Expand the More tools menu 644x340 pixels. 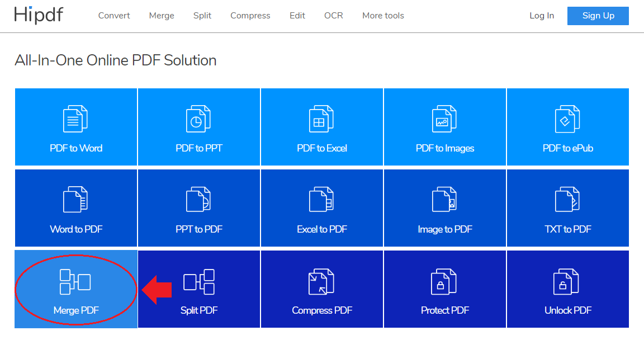[383, 16]
